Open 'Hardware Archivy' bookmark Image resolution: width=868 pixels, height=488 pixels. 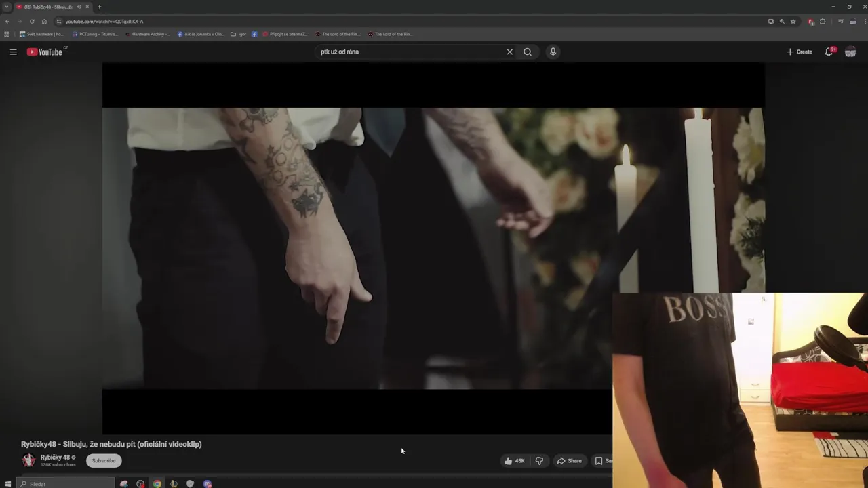point(147,34)
